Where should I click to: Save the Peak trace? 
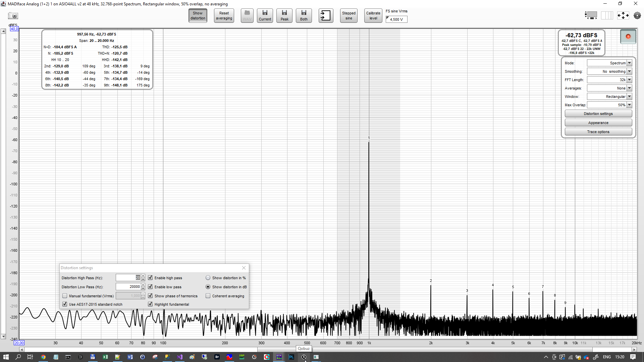[x=284, y=15]
